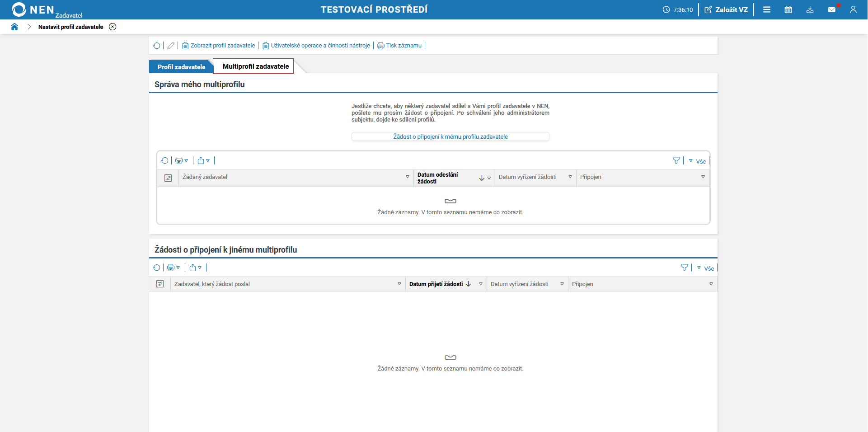This screenshot has width=868, height=432.
Task: Click the Datum odeslání žádosti column header
Action: click(454, 178)
